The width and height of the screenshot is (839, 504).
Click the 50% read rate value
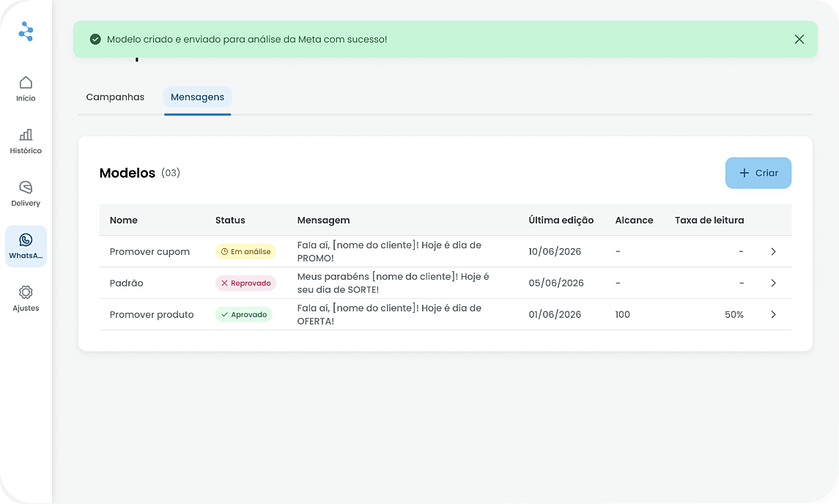[x=734, y=314]
